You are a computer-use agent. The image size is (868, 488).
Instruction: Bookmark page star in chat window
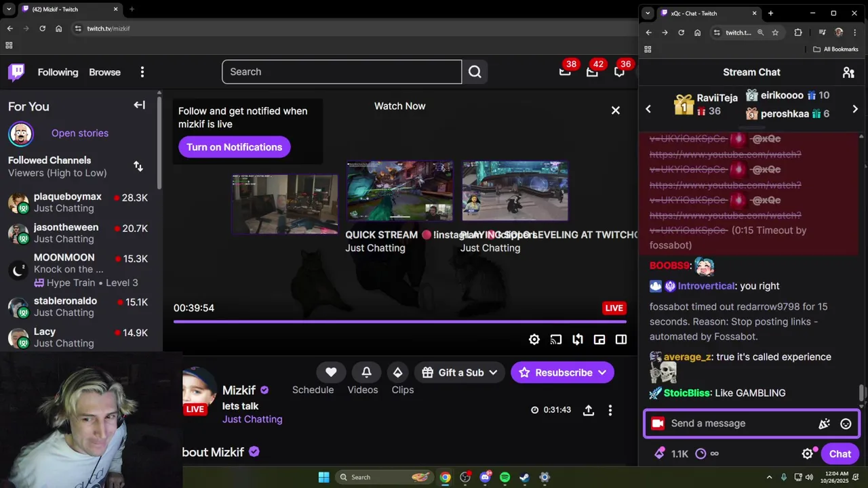click(x=775, y=33)
